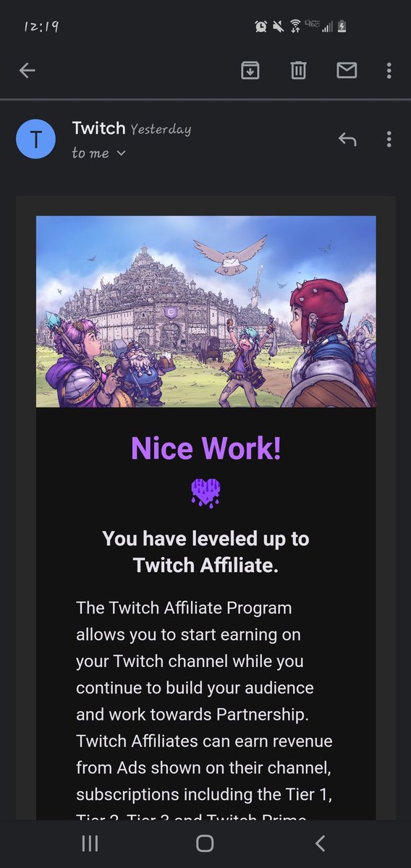Viewport: 411px width, 868px height.
Task: Delete the email using trash icon
Action: point(298,70)
